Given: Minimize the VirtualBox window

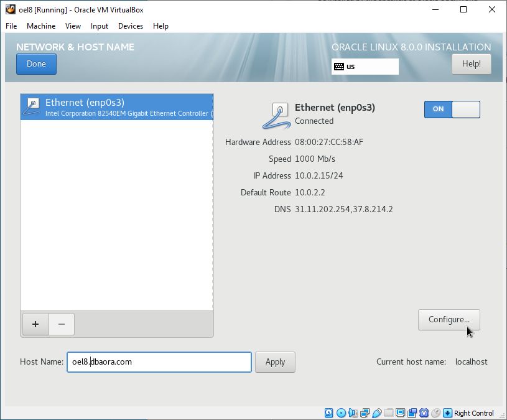Looking at the screenshot, I should pos(435,9).
